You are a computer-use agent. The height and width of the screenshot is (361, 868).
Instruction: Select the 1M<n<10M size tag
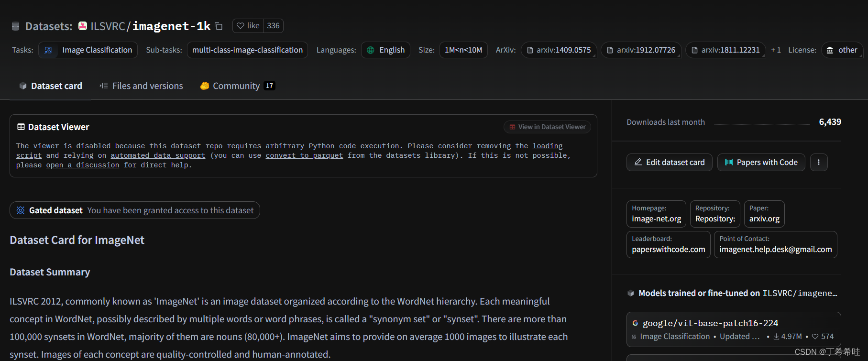point(463,50)
